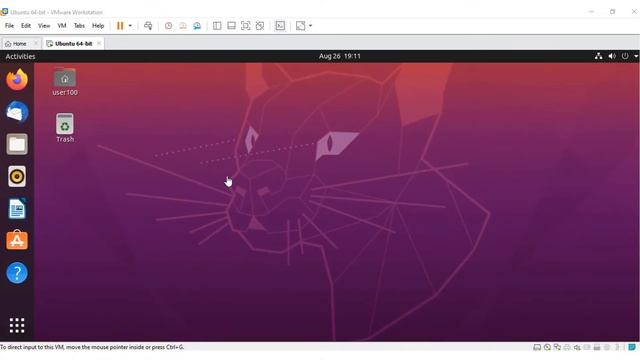640x360 pixels.
Task: Open the Help icon in the dock
Action: pyautogui.click(x=17, y=273)
